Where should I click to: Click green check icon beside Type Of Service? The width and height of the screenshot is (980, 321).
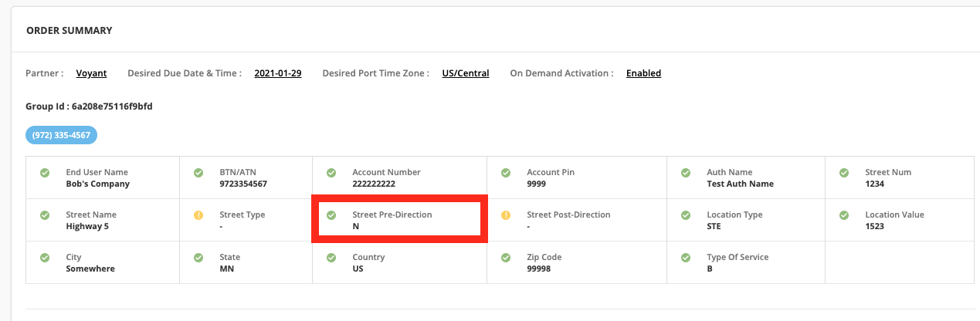pos(686,258)
